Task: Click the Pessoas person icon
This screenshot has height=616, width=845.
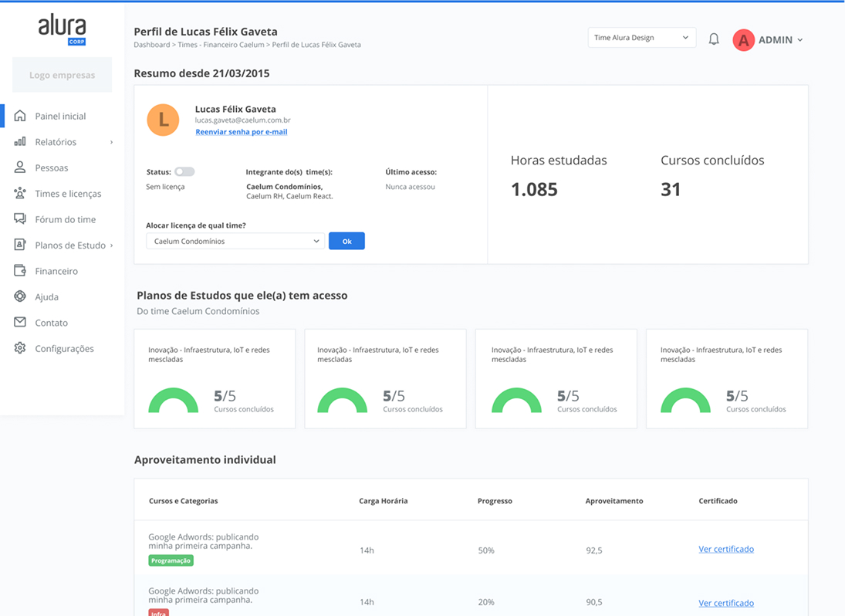Action: point(20,167)
